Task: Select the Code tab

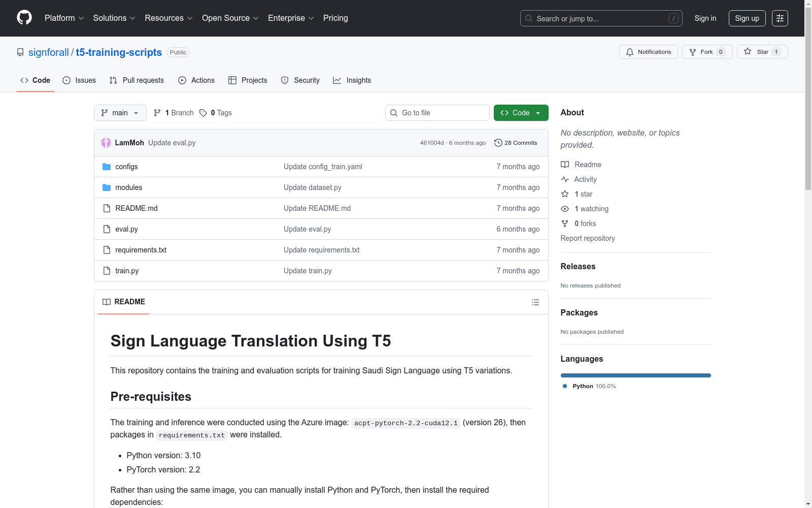Action: 36,80
